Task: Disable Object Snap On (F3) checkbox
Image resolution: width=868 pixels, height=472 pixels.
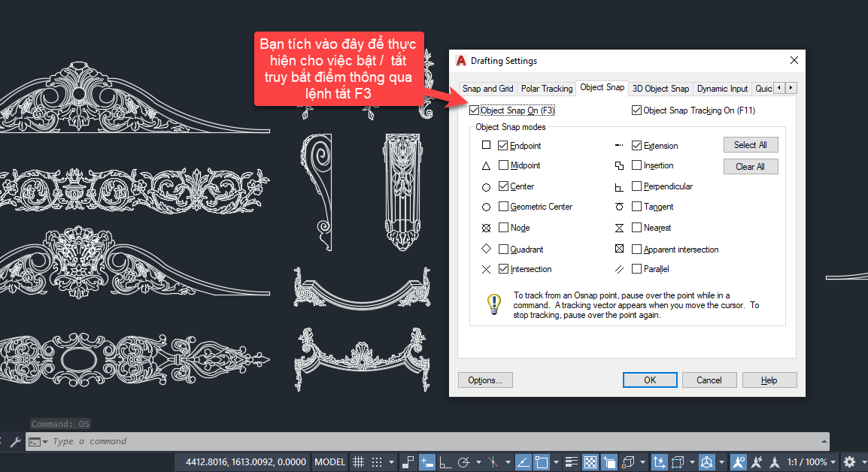Action: pyautogui.click(x=475, y=110)
